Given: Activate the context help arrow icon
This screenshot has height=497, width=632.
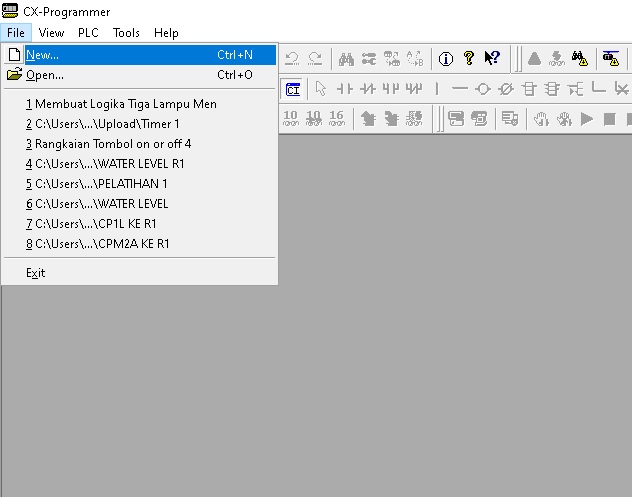Looking at the screenshot, I should pyautogui.click(x=492, y=59).
